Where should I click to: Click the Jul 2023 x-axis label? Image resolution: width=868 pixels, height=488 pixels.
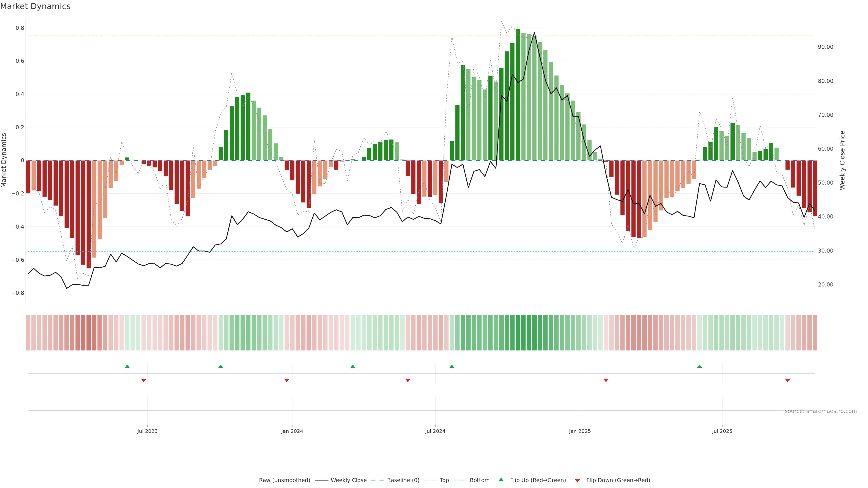point(147,431)
